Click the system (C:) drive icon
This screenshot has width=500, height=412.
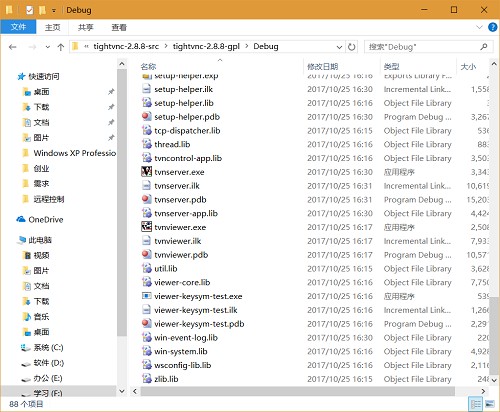pyautogui.click(x=26, y=348)
